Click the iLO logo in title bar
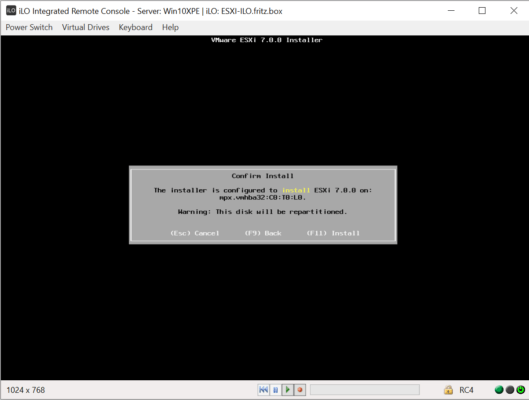This screenshot has height=400, width=529. tap(11, 10)
